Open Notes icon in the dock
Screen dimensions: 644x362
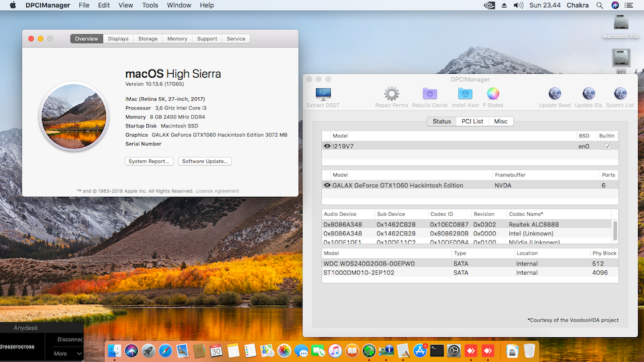[233, 351]
